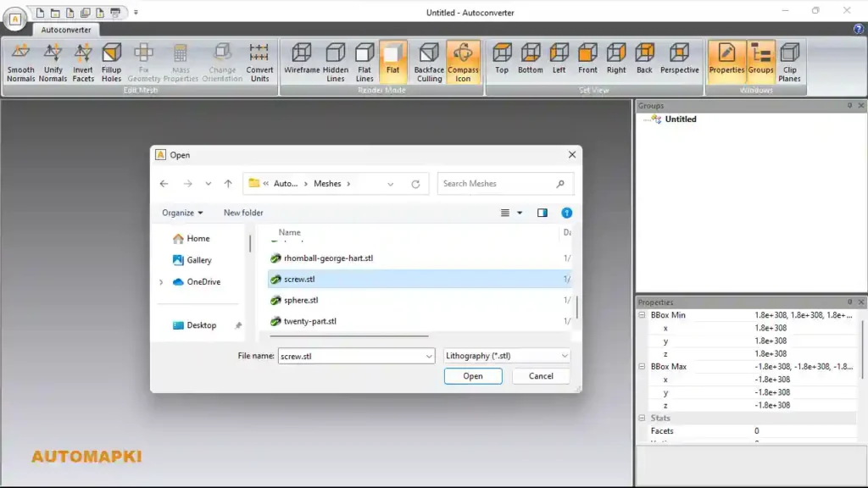The image size is (868, 488).
Task: Select the Untitled group tree item
Action: pos(681,119)
